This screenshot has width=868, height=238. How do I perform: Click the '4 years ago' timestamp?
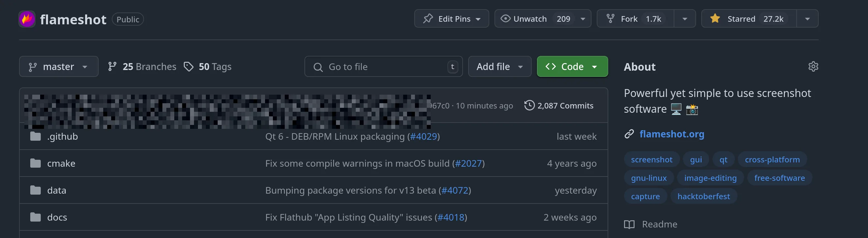[x=571, y=163]
